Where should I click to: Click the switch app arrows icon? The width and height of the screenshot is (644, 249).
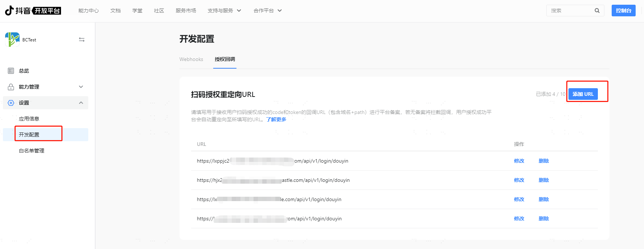click(x=82, y=40)
